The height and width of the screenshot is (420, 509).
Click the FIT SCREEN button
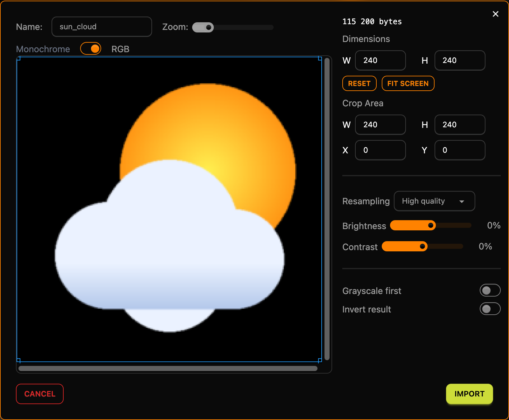[408, 83]
